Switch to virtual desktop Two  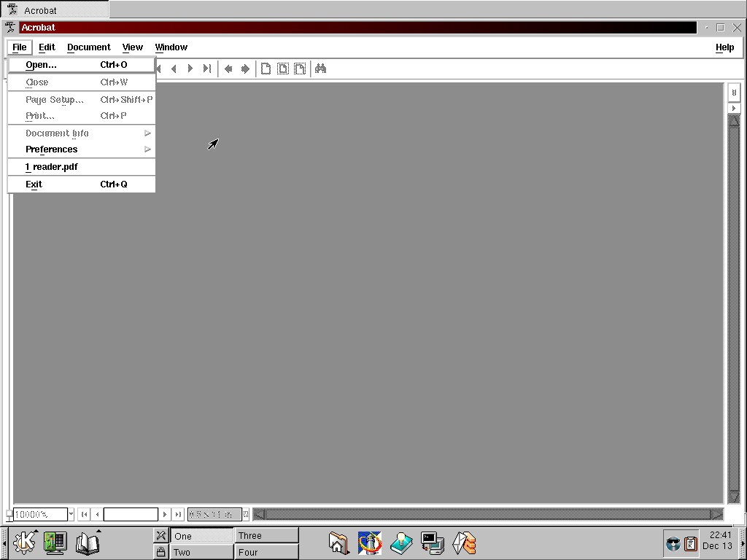click(201, 552)
